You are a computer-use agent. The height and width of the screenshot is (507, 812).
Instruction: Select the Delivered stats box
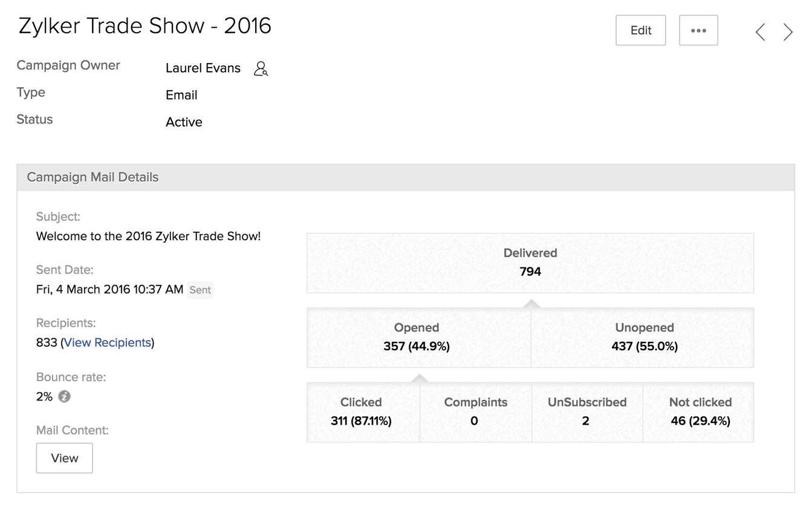pos(530,263)
